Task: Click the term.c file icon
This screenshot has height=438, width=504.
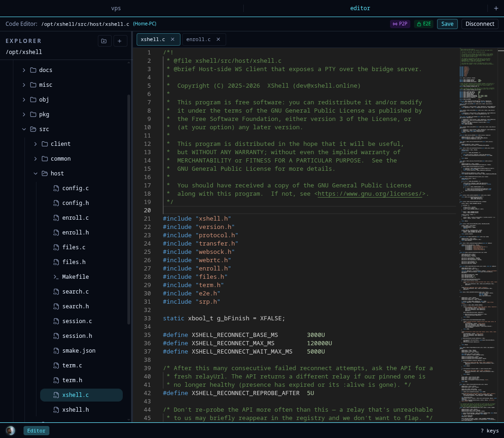Action: [x=56, y=366]
